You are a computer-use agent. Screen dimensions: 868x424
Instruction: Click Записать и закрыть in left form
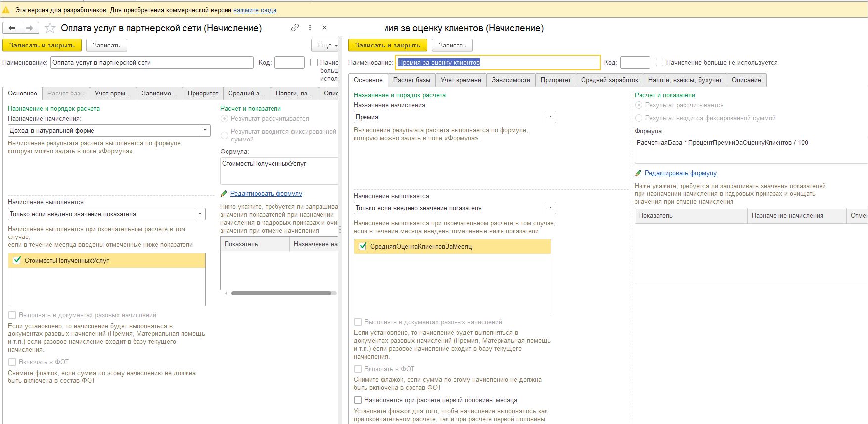pos(42,45)
